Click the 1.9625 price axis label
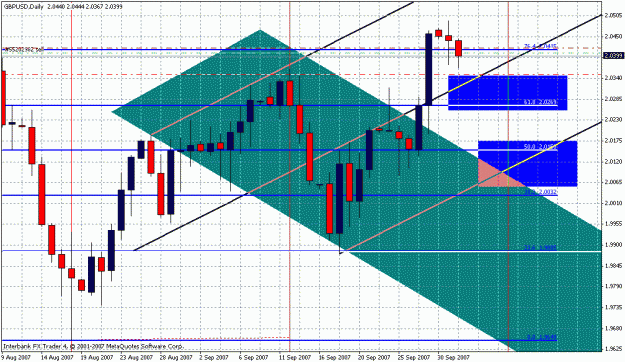Image resolution: width=625 pixels, height=362 pixels. coord(613,348)
